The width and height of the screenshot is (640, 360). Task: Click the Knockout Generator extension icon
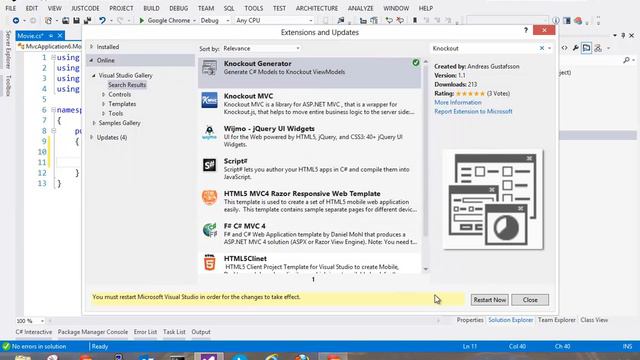coord(209,68)
